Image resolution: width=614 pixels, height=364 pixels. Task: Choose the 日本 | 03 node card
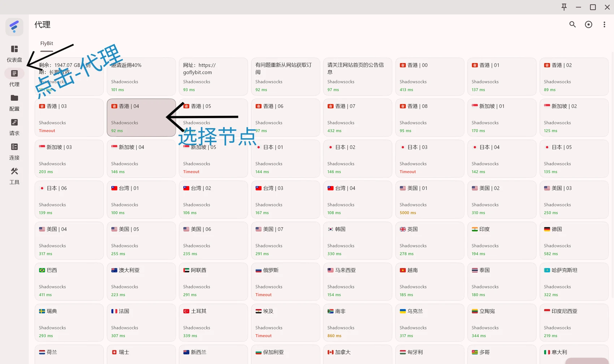coord(430,159)
